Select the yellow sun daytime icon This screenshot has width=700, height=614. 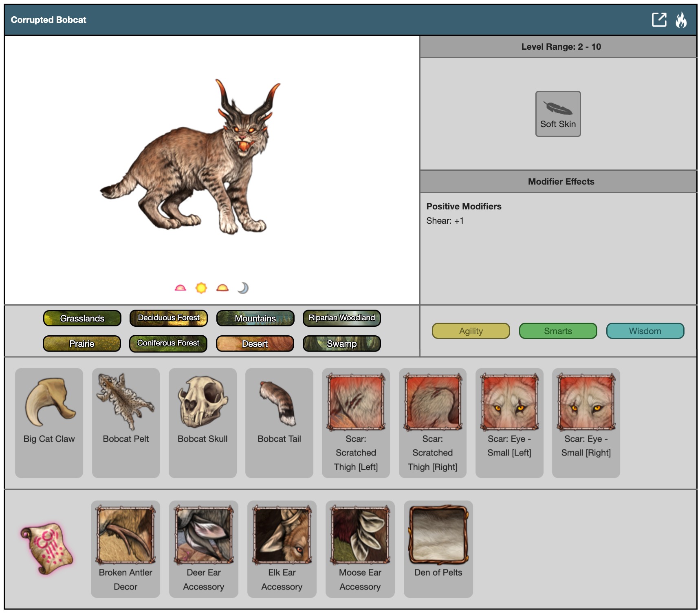201,288
